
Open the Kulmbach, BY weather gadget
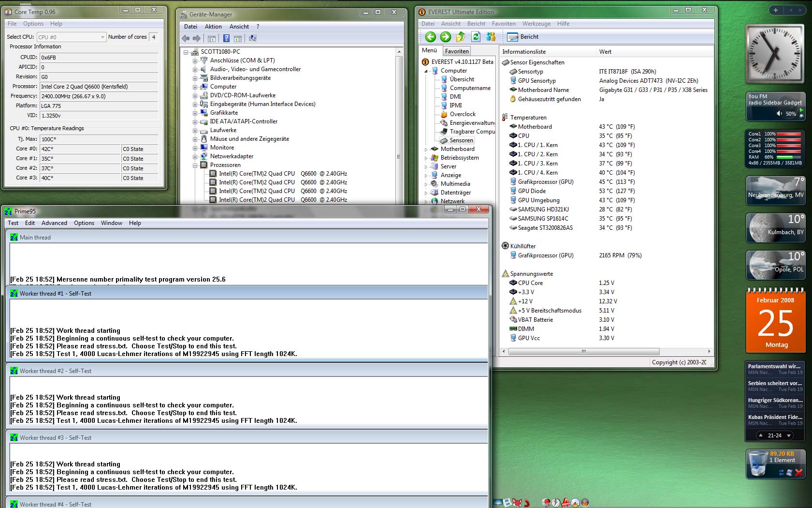[775, 228]
